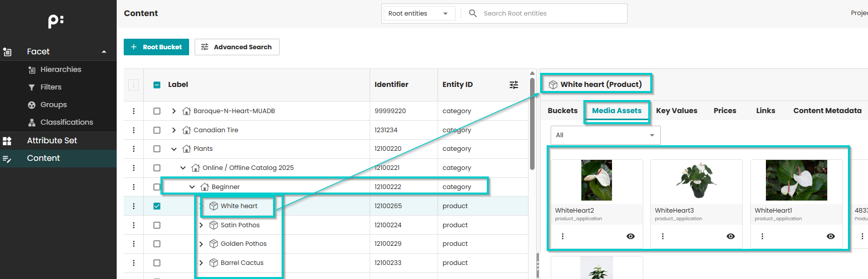
Task: Open the All media filter dropdown
Action: pos(605,135)
